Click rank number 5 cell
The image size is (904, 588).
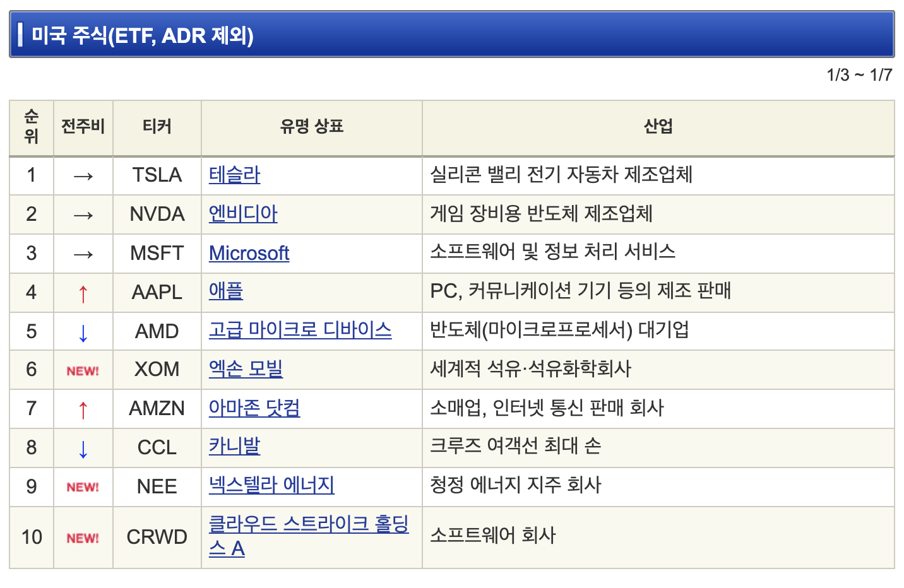[32, 331]
